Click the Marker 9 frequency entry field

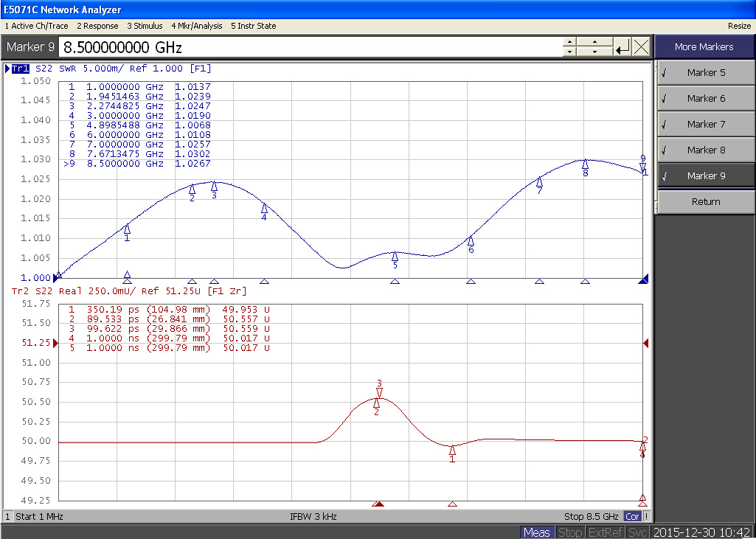coord(310,47)
